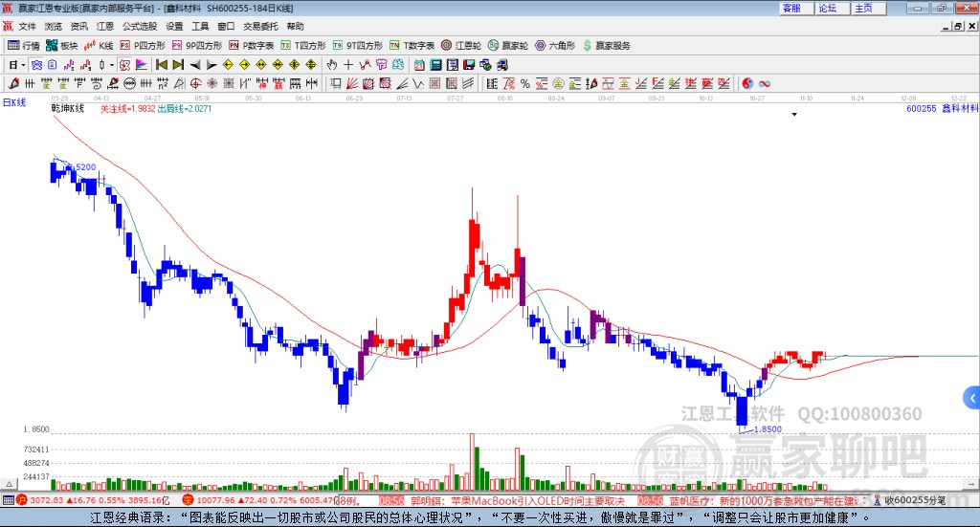Open the T四方形 tool
This screenshot has height=527, width=980.
tap(303, 46)
